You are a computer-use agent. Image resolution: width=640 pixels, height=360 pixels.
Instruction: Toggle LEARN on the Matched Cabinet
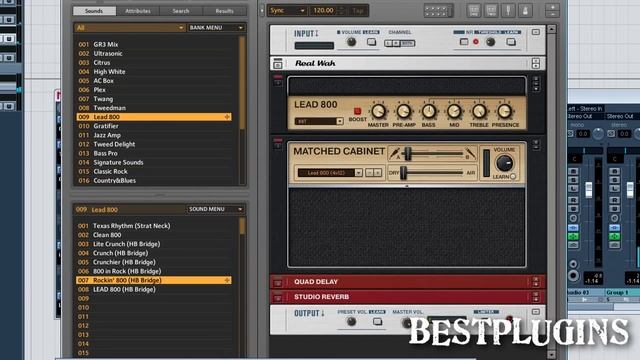tap(513, 177)
